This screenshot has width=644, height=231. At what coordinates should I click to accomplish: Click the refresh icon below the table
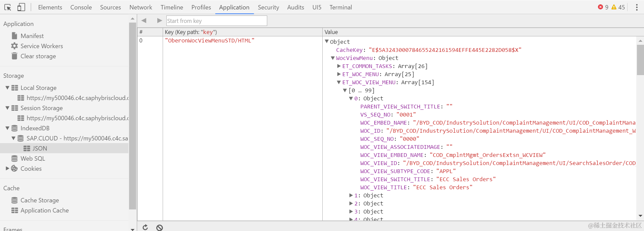(x=145, y=227)
